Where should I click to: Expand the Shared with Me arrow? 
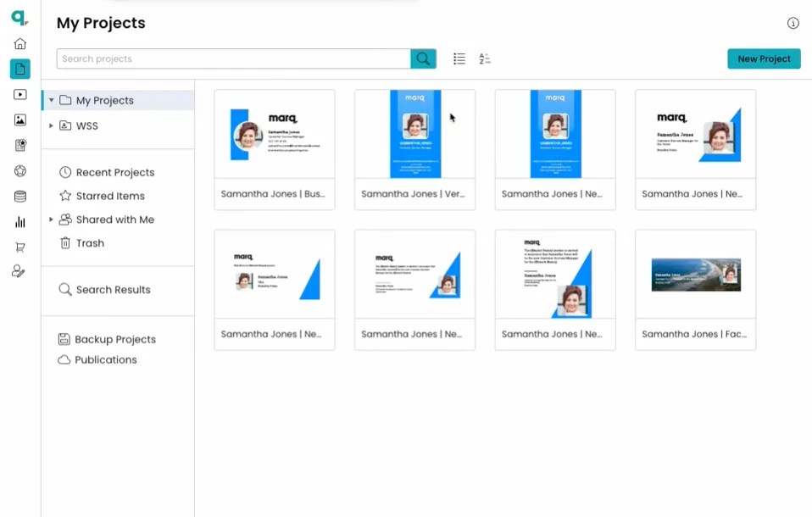[52, 220]
